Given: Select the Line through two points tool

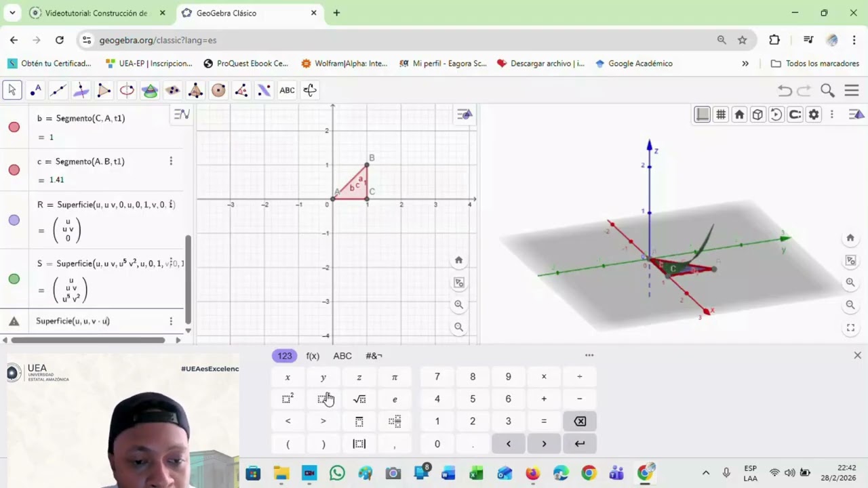Looking at the screenshot, I should pyautogui.click(x=58, y=90).
